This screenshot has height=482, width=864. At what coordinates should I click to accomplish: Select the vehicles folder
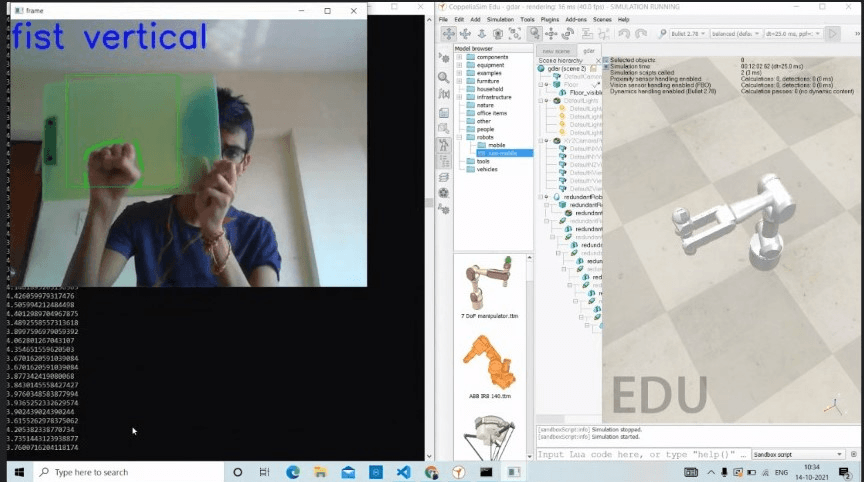pyautogui.click(x=482, y=169)
